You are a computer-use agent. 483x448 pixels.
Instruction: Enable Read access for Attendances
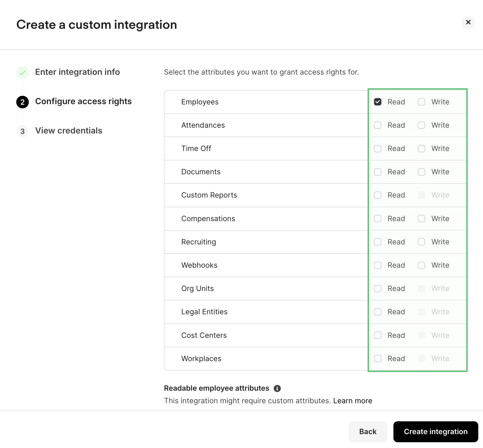(377, 125)
